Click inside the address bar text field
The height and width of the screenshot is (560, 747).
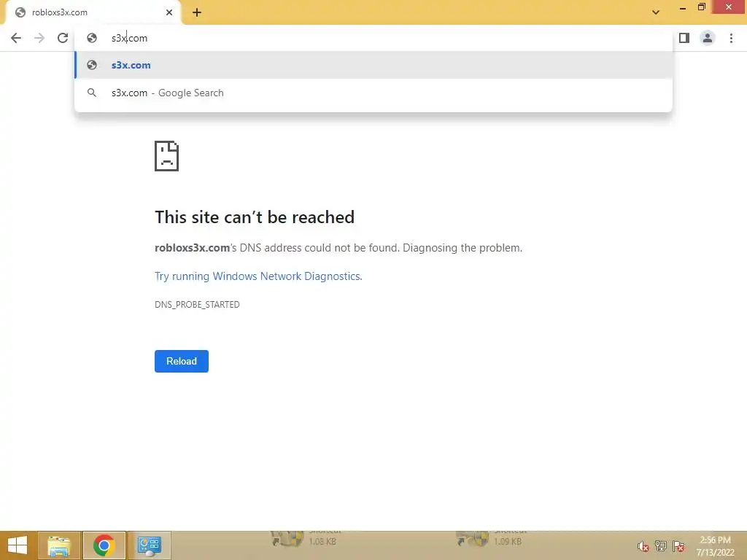click(x=373, y=38)
